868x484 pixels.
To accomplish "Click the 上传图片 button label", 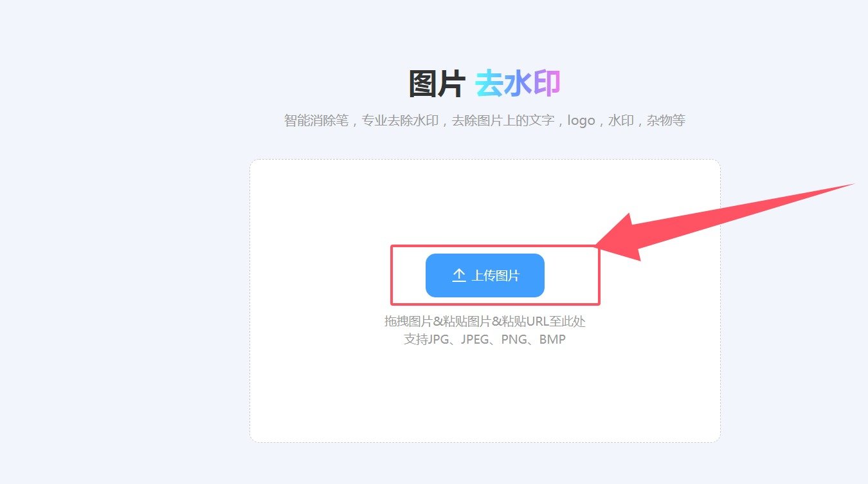I will (x=496, y=275).
